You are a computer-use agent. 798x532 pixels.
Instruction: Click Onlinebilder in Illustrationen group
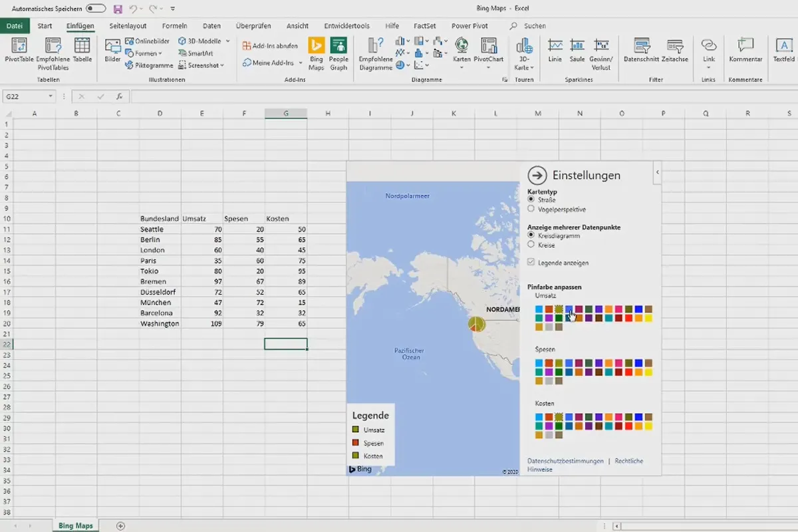[x=148, y=41]
